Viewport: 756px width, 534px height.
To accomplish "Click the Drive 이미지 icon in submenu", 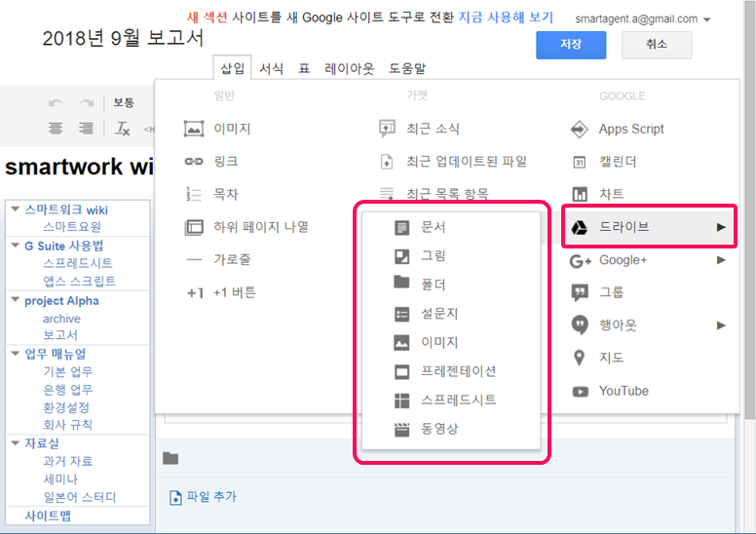I will coord(401,342).
